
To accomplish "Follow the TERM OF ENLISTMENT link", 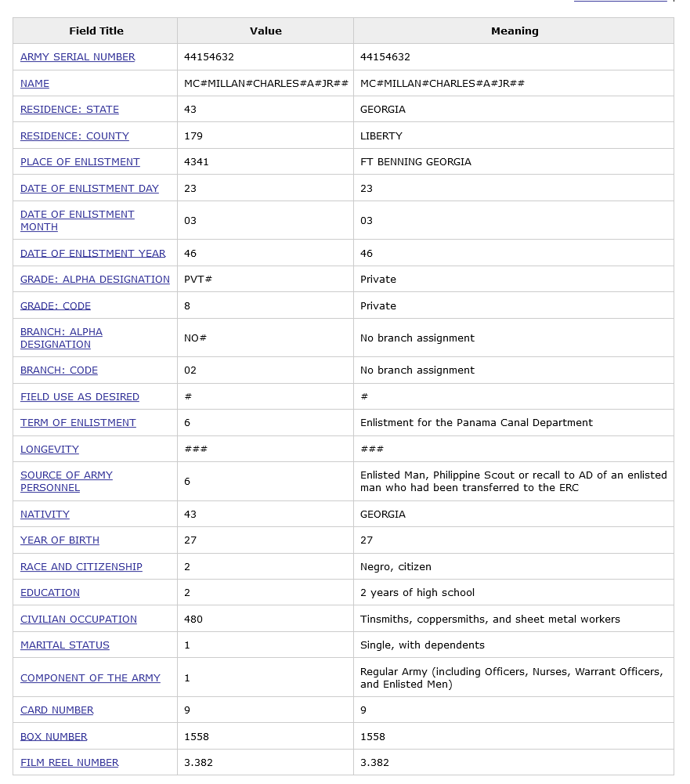I will click(78, 423).
